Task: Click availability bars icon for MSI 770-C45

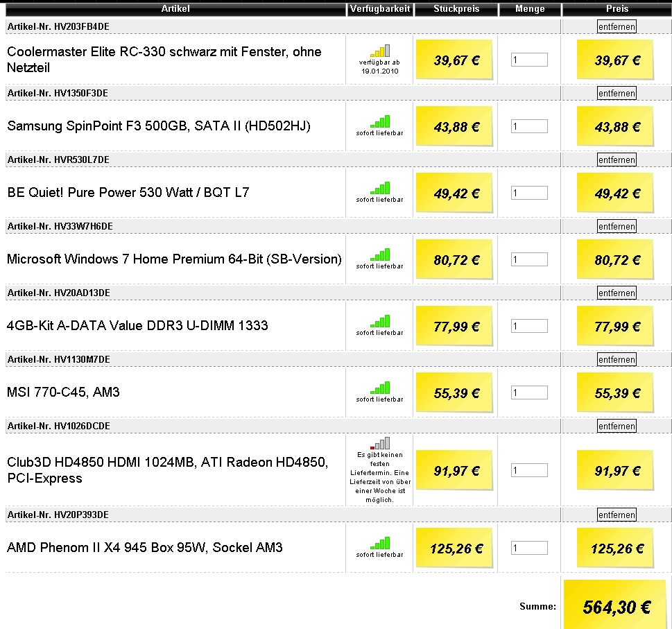Action: 380,388
